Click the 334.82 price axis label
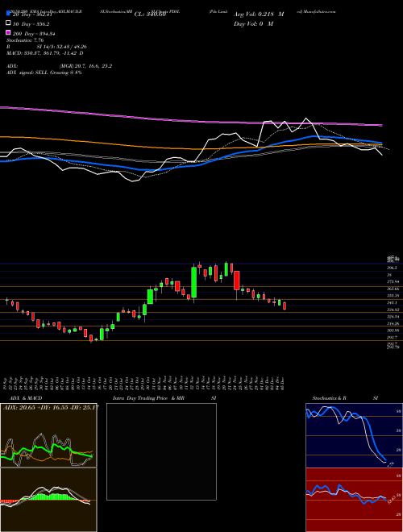Image resolution: width=403 pixels, height=532 pixels. click(x=395, y=310)
